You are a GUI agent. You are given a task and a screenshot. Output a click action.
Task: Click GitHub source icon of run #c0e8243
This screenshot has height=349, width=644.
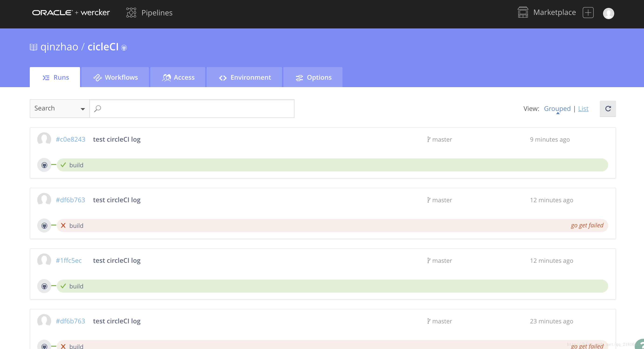point(44,165)
